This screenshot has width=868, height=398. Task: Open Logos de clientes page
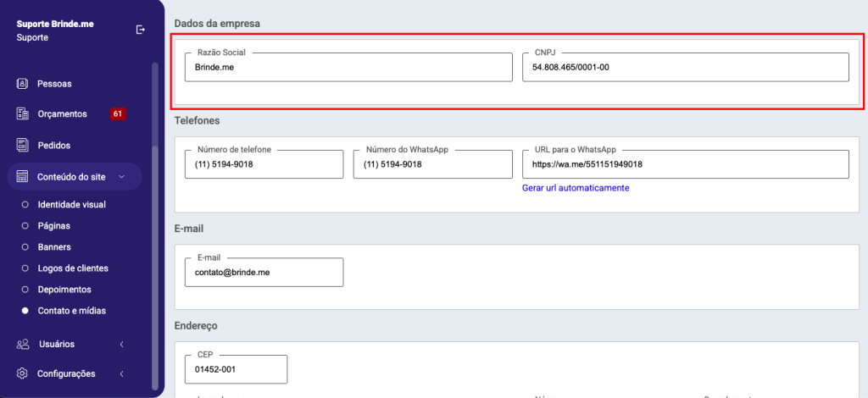(x=73, y=268)
